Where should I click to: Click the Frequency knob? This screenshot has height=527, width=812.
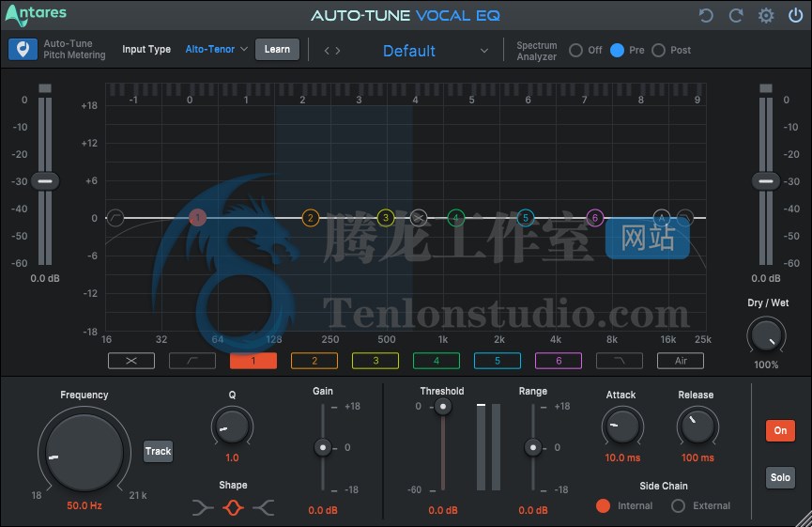tap(84, 453)
